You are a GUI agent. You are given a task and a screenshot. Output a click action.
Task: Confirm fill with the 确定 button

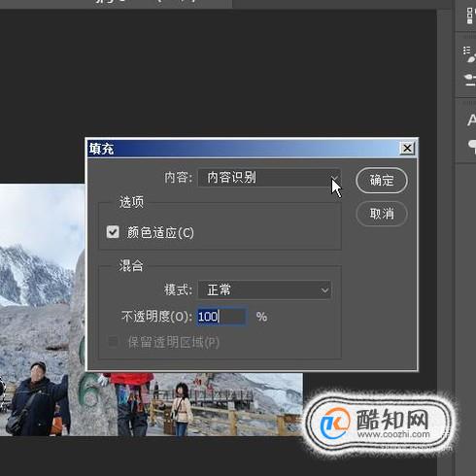pos(382,181)
